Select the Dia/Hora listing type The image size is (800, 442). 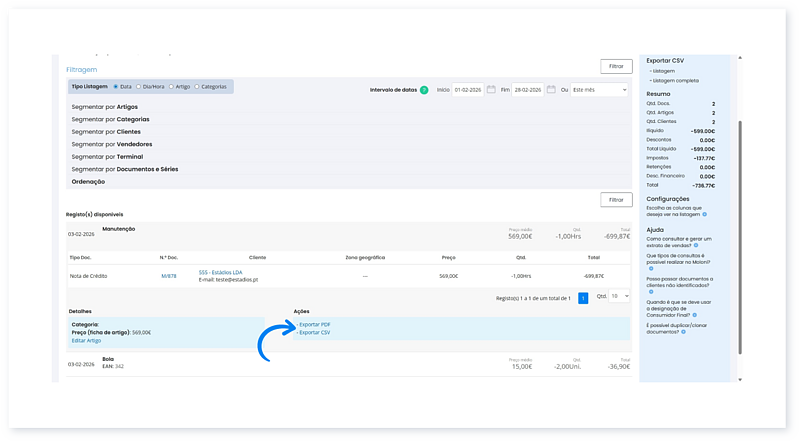tap(138, 87)
